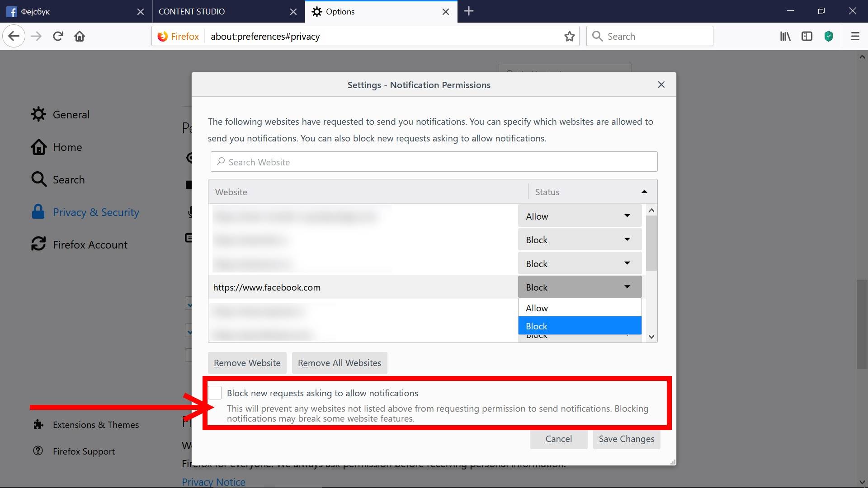Image resolution: width=868 pixels, height=488 pixels.
Task: Check Block new requests asking notifications
Action: tap(215, 393)
